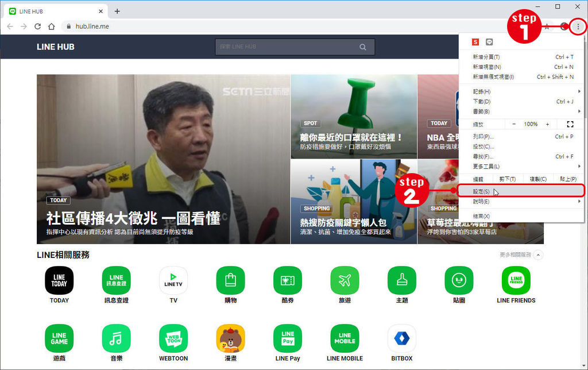Screen dimensions: 588x370
Task: Click the search magnifier in LINE HUB
Action: pyautogui.click(x=363, y=47)
